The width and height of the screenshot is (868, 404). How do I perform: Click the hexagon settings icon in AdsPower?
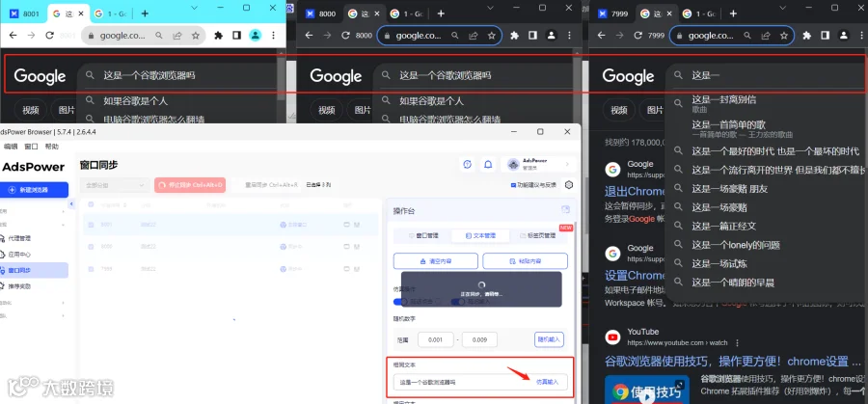(x=568, y=185)
